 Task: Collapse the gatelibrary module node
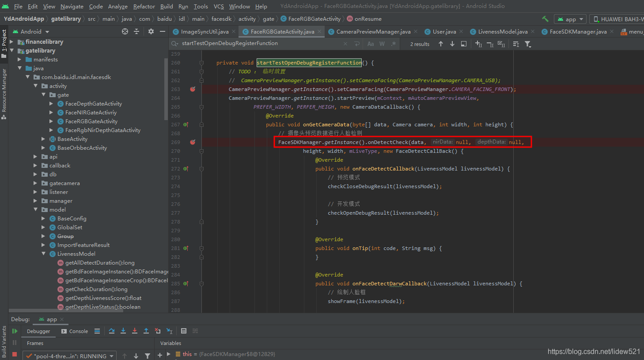point(12,51)
